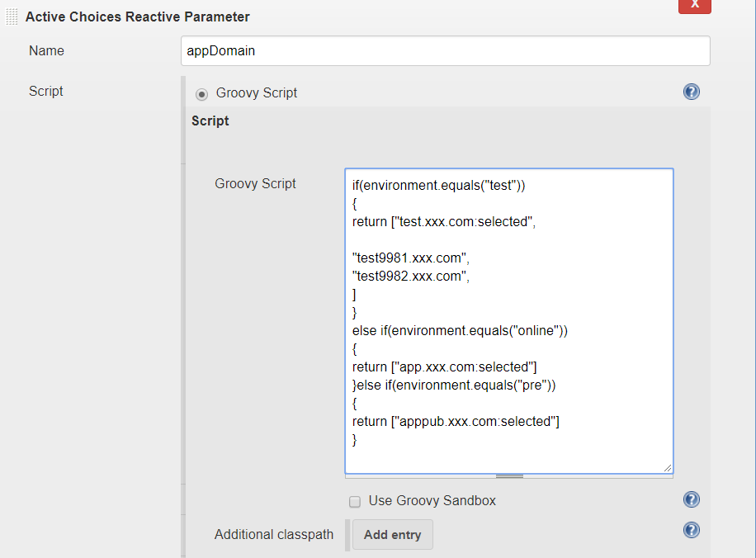
Task: Click the "test9981.xxx.com" line in the script
Action: [411, 258]
